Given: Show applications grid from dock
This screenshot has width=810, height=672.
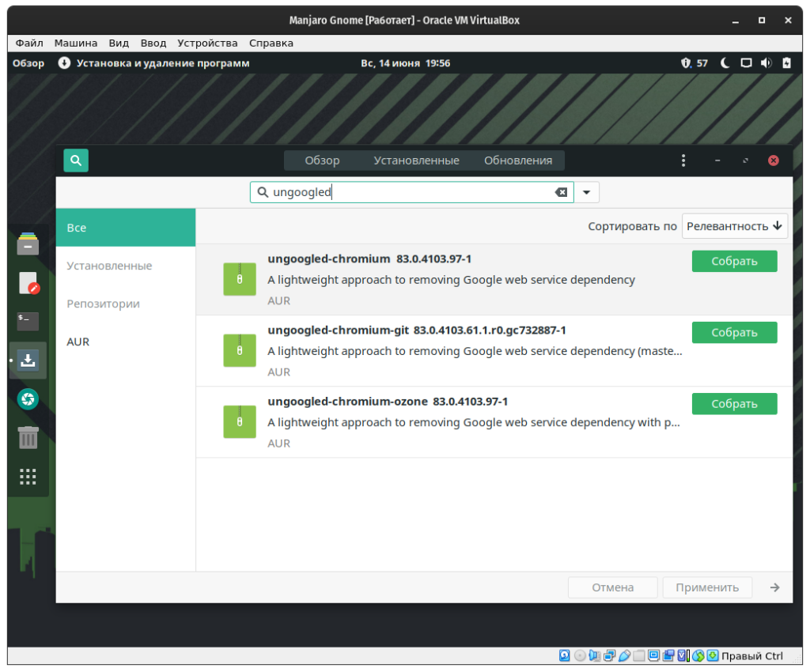Looking at the screenshot, I should [28, 477].
